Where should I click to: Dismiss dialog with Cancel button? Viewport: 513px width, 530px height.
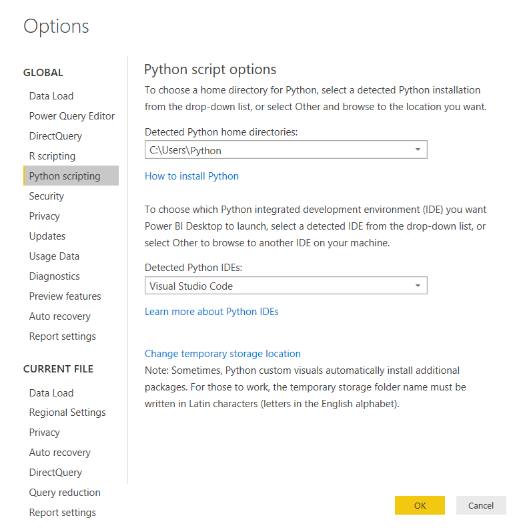click(481, 505)
